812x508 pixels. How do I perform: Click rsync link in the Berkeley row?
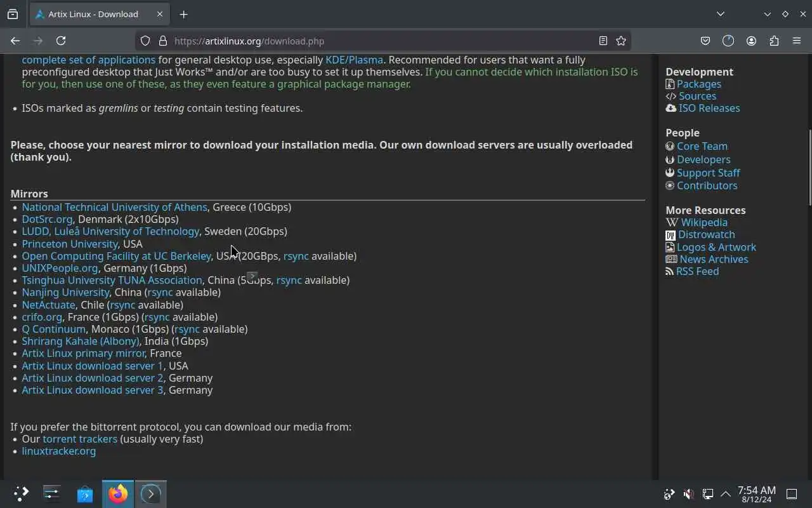pos(296,256)
